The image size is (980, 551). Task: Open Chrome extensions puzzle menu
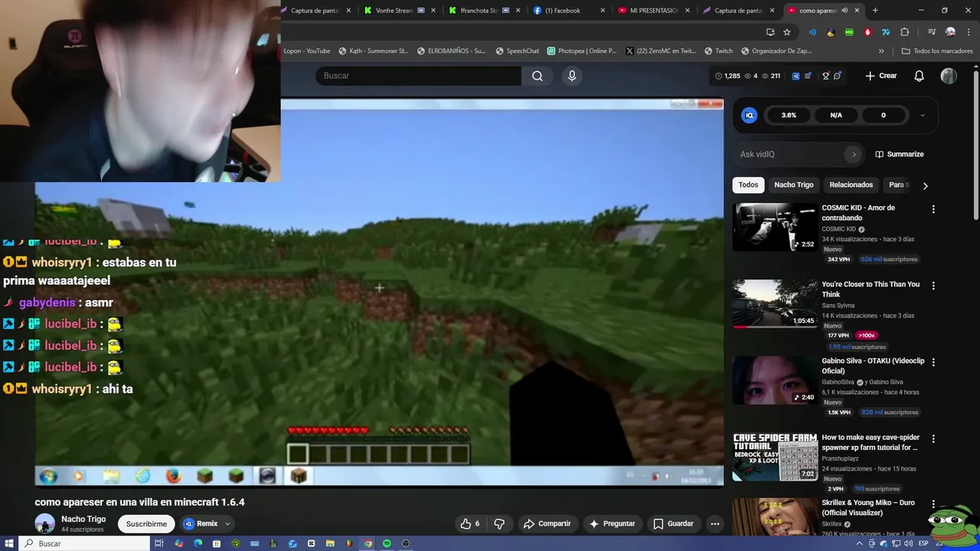tap(905, 32)
